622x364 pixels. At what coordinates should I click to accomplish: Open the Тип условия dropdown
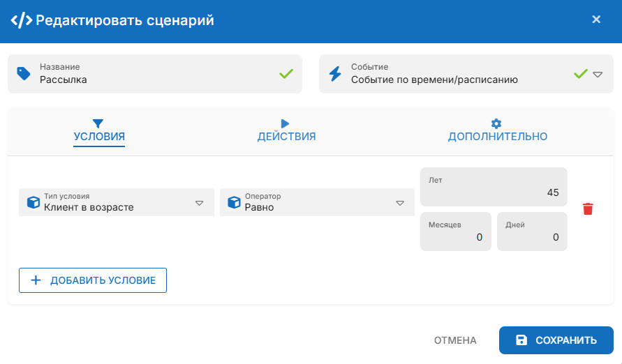click(x=199, y=203)
